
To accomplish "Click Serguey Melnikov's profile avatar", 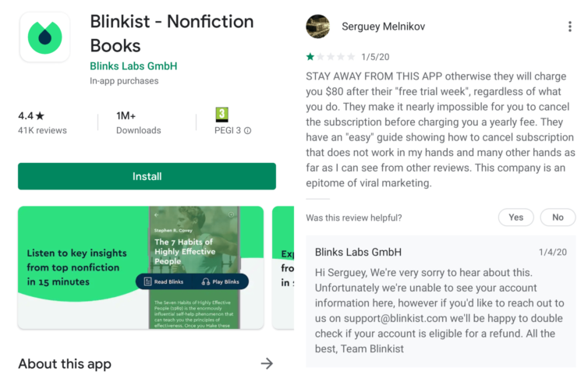I will (x=318, y=27).
